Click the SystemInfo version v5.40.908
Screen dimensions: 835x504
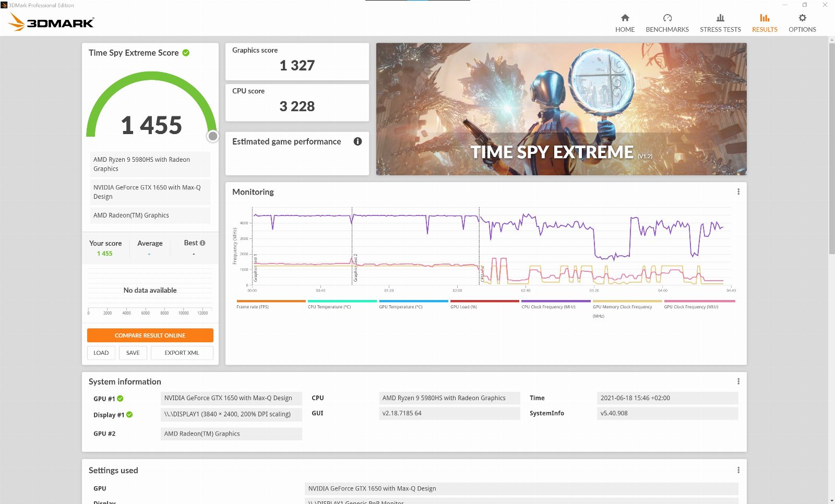point(667,413)
